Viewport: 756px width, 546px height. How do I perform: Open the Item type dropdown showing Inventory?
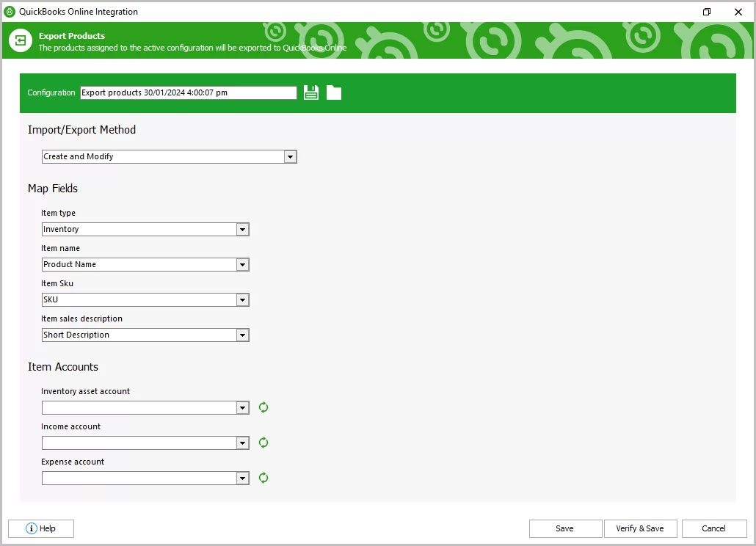(x=242, y=229)
